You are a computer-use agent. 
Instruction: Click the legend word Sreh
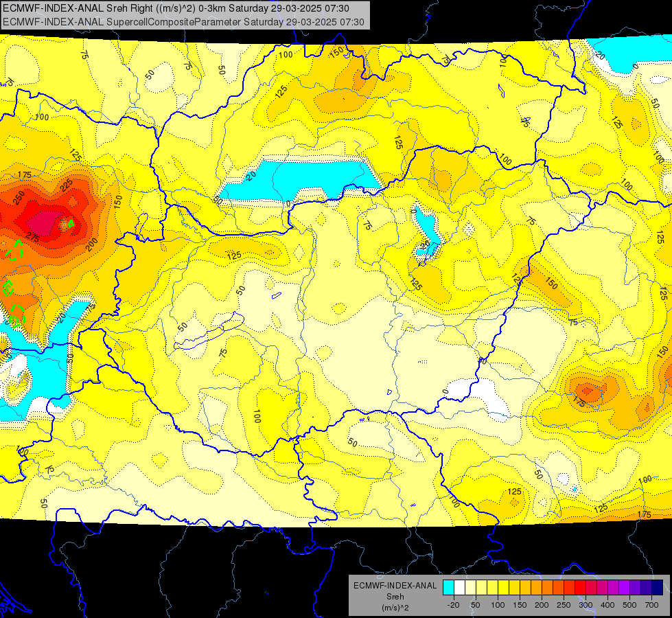395,597
